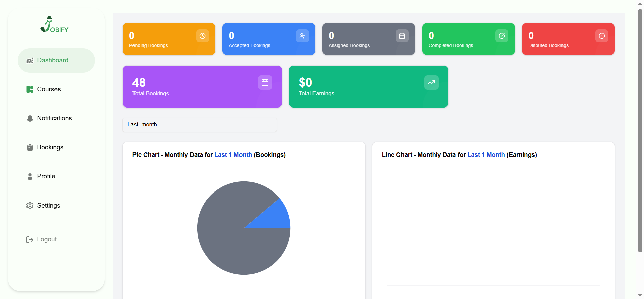The height and width of the screenshot is (299, 644).
Task: Click the trending-up icon on Total Earnings
Action: [x=431, y=83]
